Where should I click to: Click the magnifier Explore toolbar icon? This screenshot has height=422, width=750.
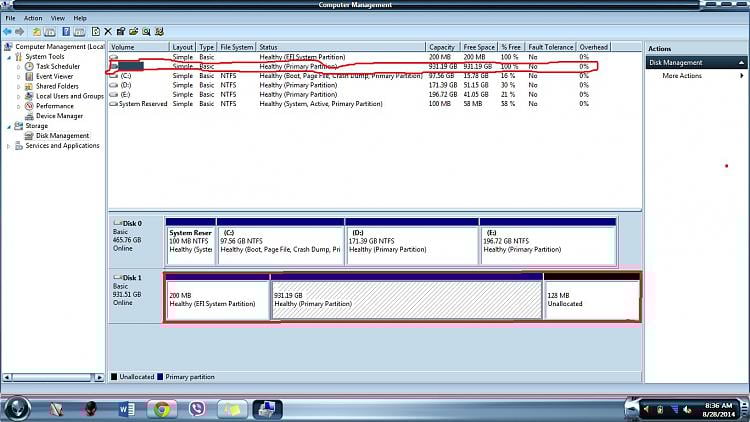[146, 32]
